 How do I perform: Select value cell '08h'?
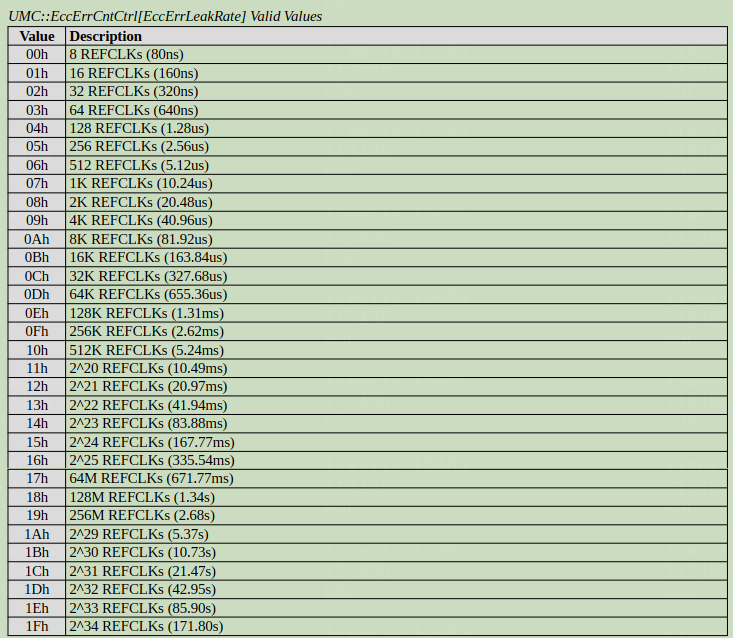tap(37, 202)
